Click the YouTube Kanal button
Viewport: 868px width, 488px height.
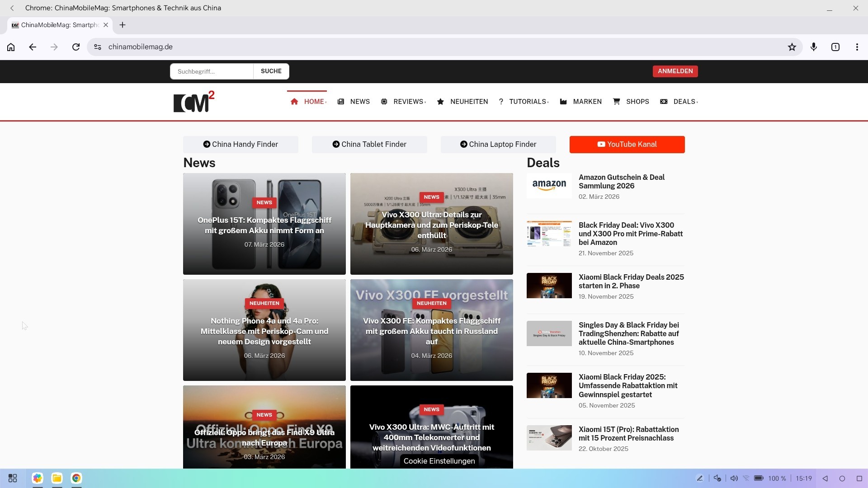[x=627, y=145]
